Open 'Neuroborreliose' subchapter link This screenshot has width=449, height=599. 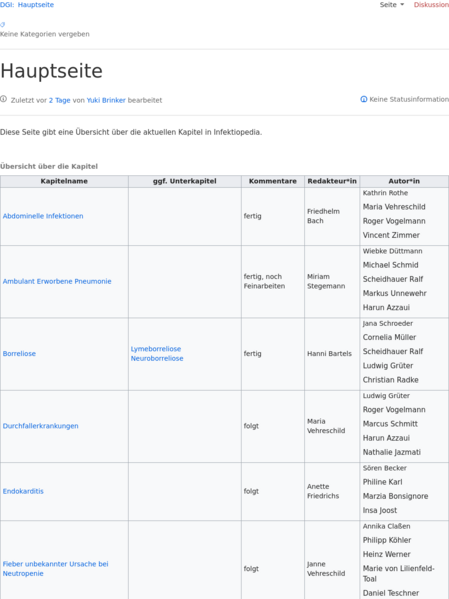coord(157,359)
